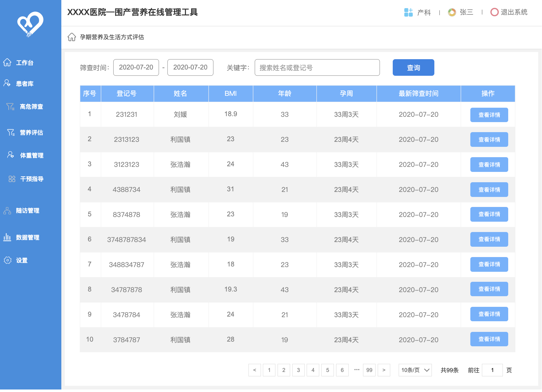Image resolution: width=542 pixels, height=392 pixels.
Task: Jump to page 4
Action: click(x=313, y=370)
